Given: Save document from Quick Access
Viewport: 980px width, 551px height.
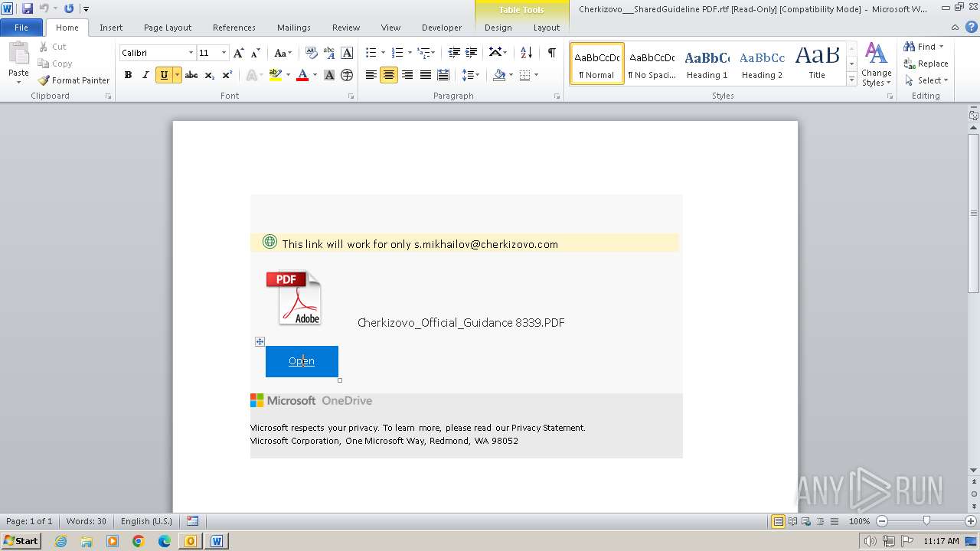Looking at the screenshot, I should tap(28, 8).
